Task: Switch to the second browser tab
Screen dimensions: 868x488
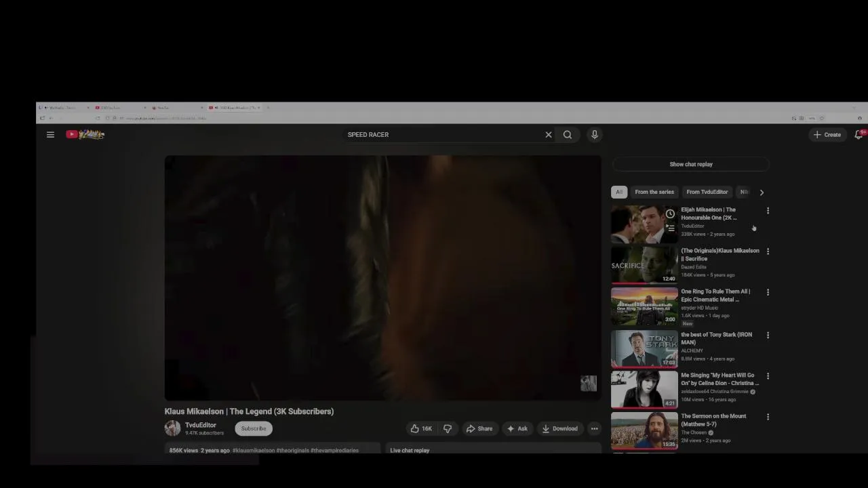Action: (x=121, y=108)
